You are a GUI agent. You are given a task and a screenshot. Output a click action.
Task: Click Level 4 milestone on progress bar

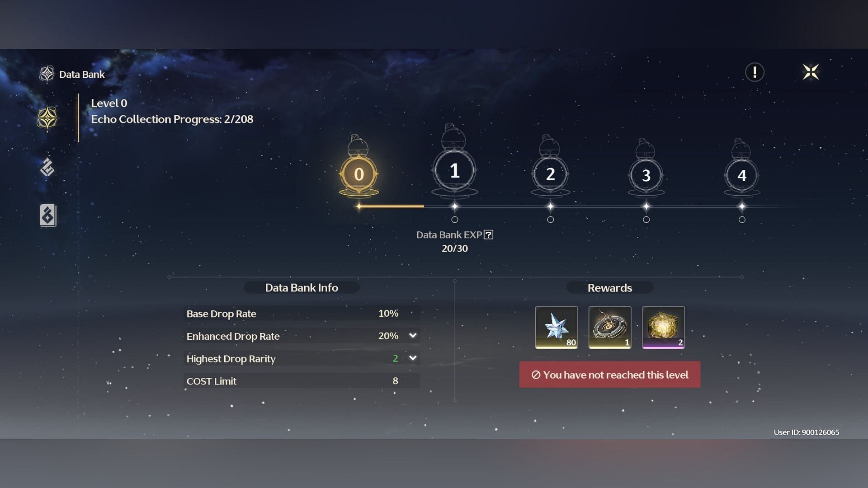click(x=741, y=174)
